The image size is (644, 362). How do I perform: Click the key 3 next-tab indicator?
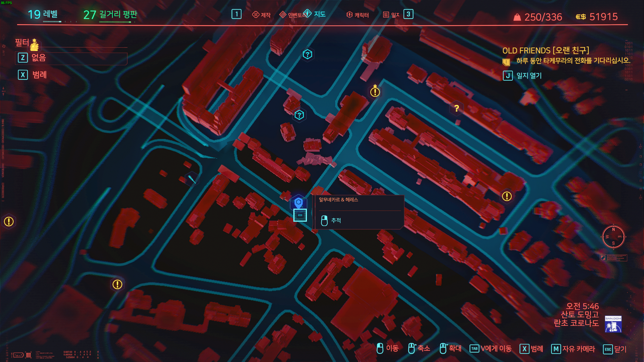point(408,14)
